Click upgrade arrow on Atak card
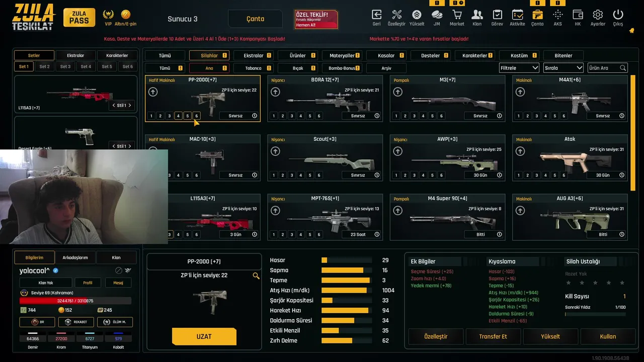Screen dimensions: 644x362 (x=520, y=151)
